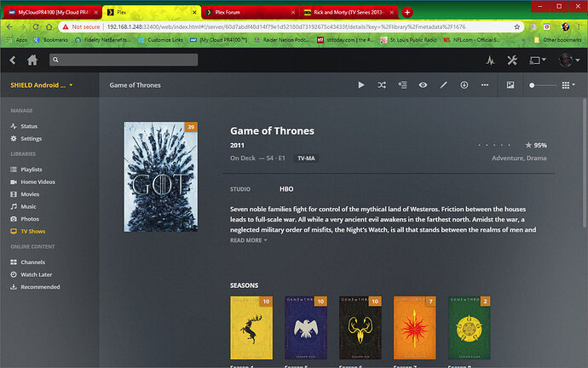Open the Plex activity pulse icon
This screenshot has width=588, height=368.
pyautogui.click(x=490, y=60)
